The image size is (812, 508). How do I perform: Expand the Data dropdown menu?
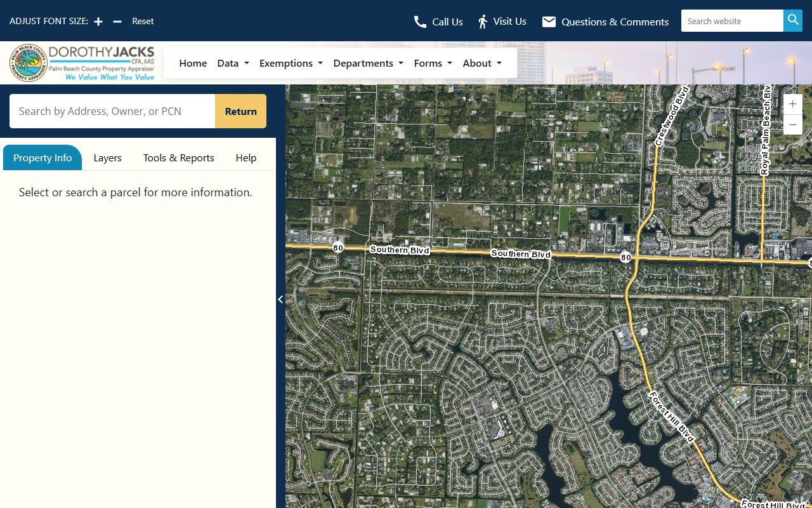coord(233,63)
